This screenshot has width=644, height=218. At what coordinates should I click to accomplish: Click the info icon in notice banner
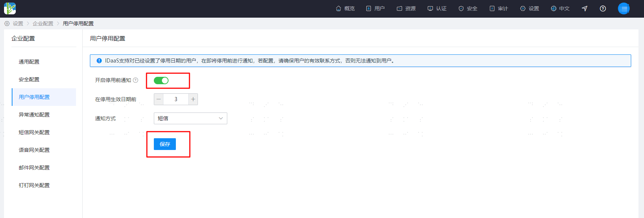tap(99, 61)
